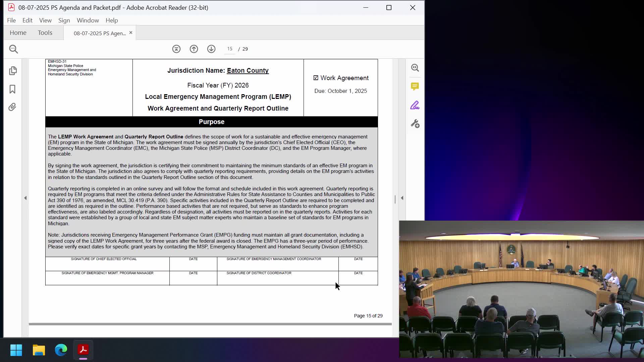Click the Purpose section header bar
Image resolution: width=644 pixels, height=362 pixels.
point(211,122)
